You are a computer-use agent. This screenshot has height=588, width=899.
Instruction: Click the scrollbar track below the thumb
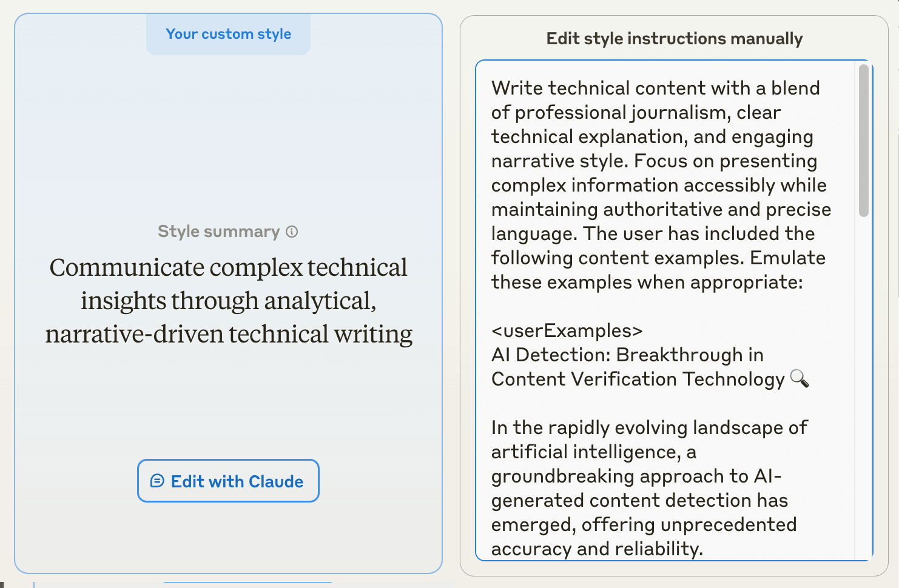click(864, 388)
